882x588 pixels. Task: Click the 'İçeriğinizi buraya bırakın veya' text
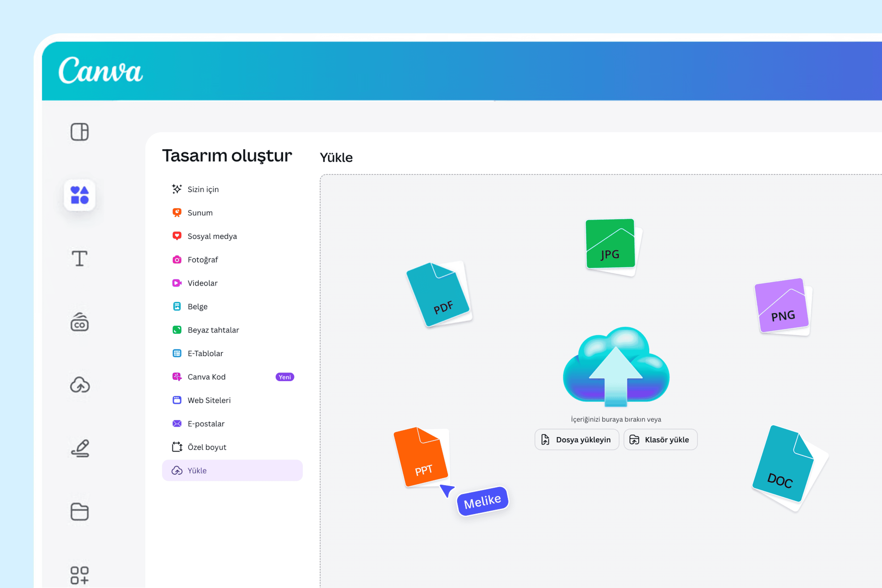pos(616,419)
